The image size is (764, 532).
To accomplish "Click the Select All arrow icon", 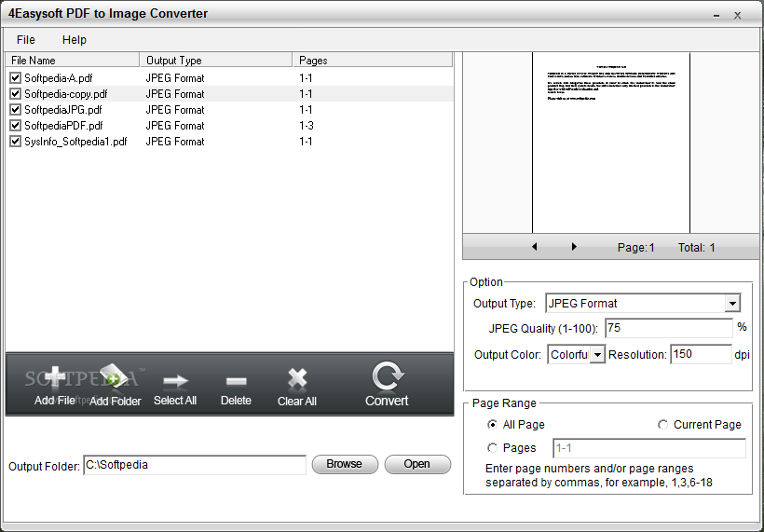I will coord(175,380).
